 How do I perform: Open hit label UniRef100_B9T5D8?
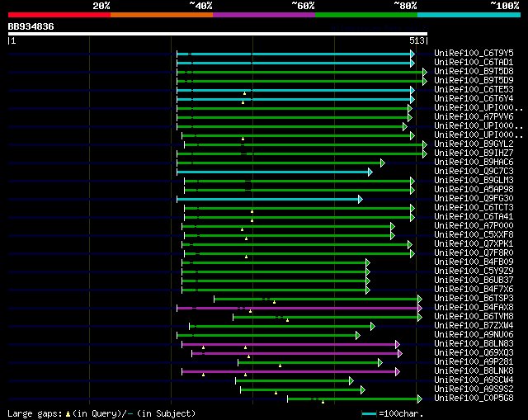coord(474,71)
